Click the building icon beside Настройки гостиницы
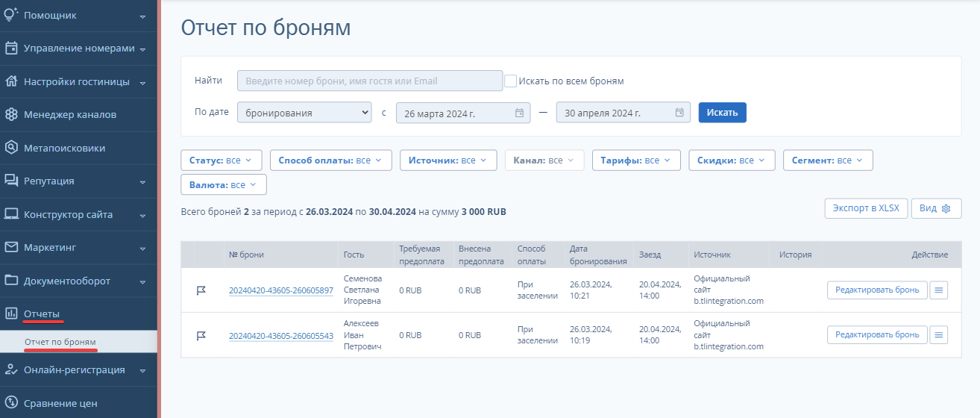This screenshot has width=980, height=418. tap(11, 81)
